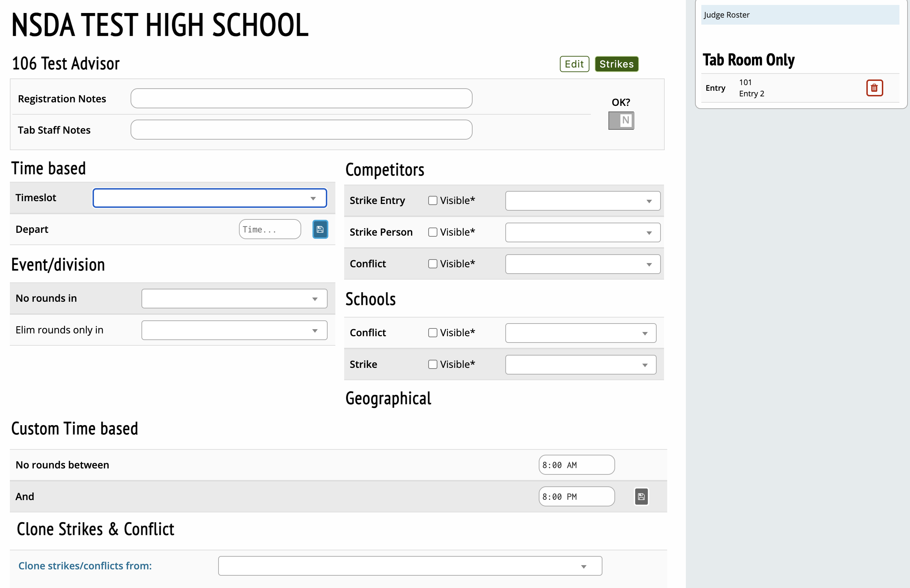Click the Tab Staff Notes field
Image resolution: width=910 pixels, height=588 pixels.
(301, 130)
